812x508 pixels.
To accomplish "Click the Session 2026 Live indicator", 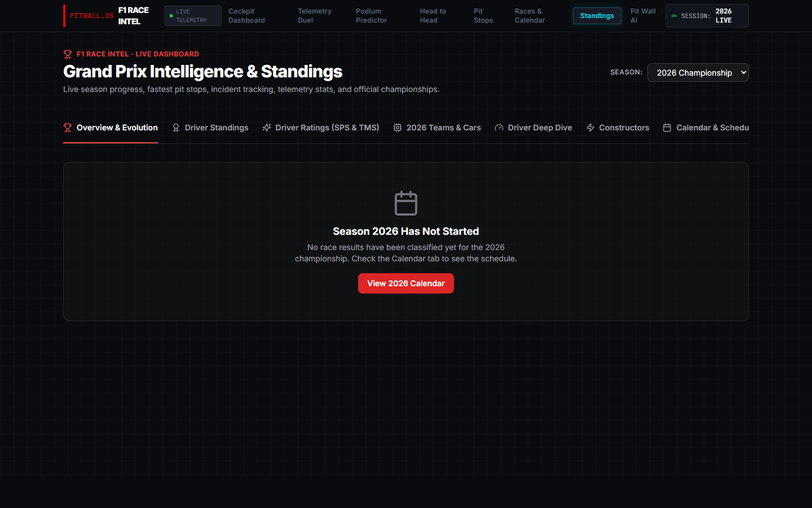I will (707, 16).
